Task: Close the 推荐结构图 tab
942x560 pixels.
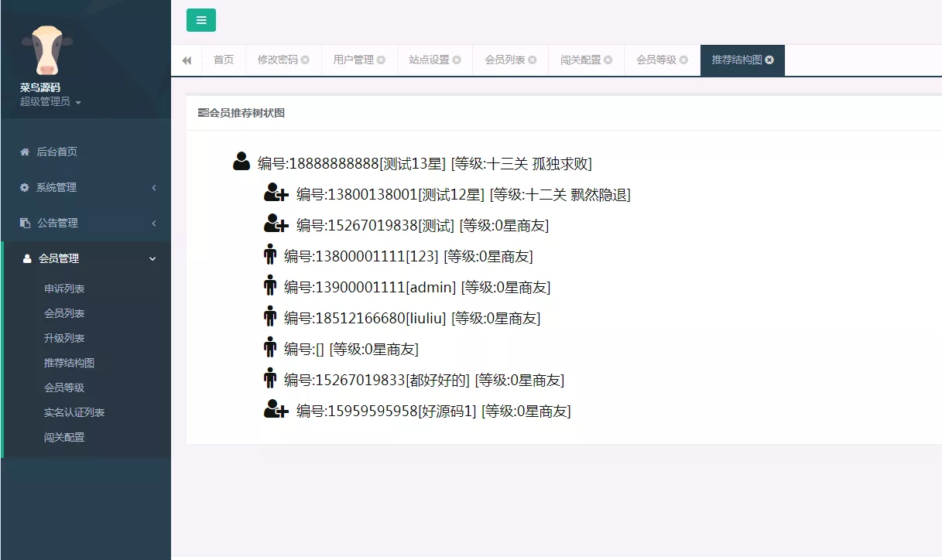Action: pyautogui.click(x=769, y=60)
